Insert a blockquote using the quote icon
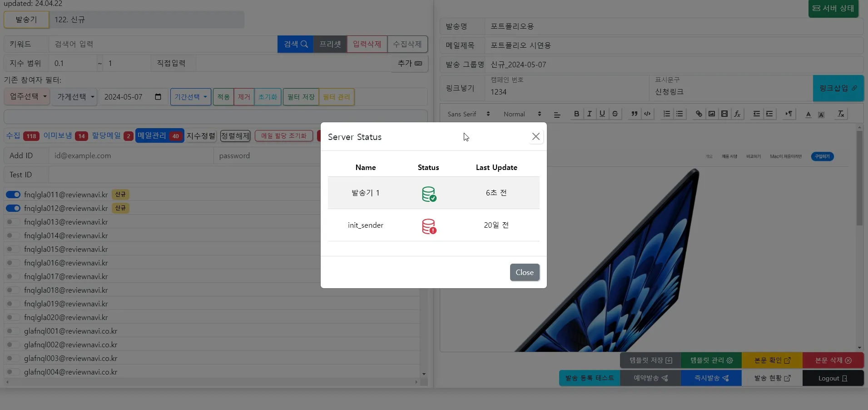This screenshot has height=410, width=868. pyautogui.click(x=635, y=114)
